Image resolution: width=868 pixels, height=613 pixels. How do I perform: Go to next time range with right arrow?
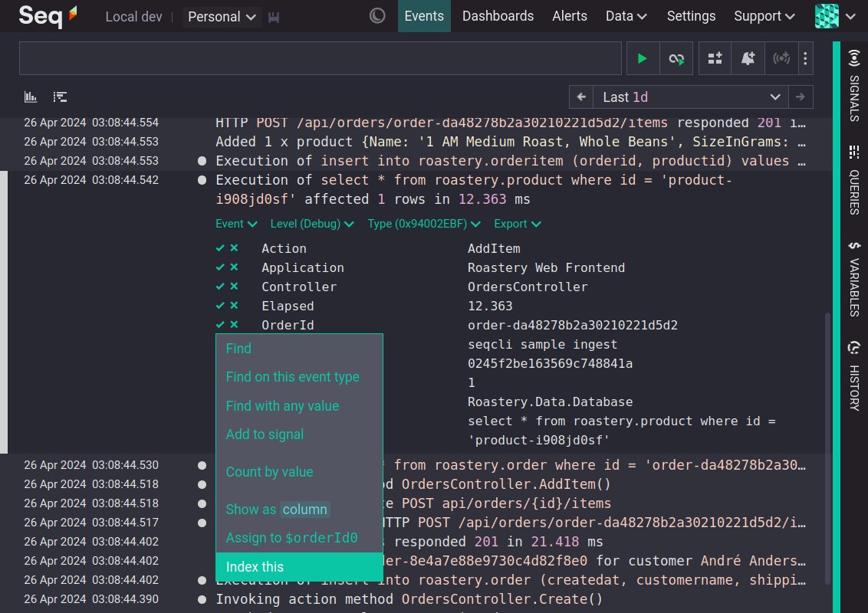(x=801, y=97)
